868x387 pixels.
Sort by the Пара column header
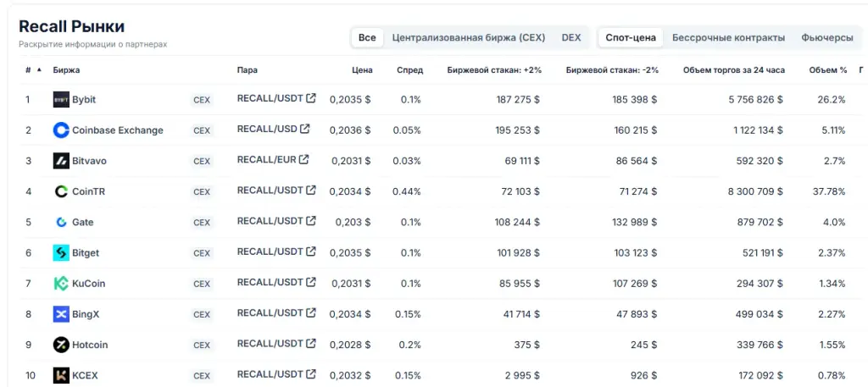tap(247, 70)
